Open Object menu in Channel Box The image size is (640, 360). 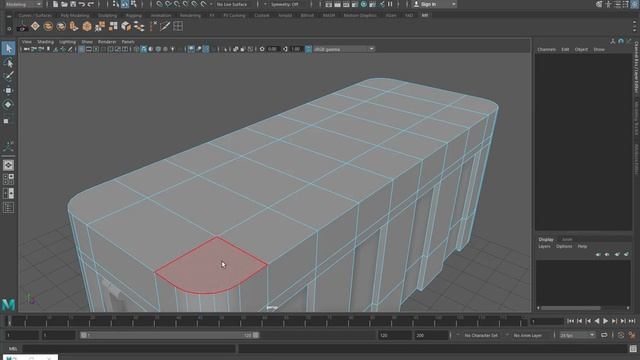coord(581,49)
